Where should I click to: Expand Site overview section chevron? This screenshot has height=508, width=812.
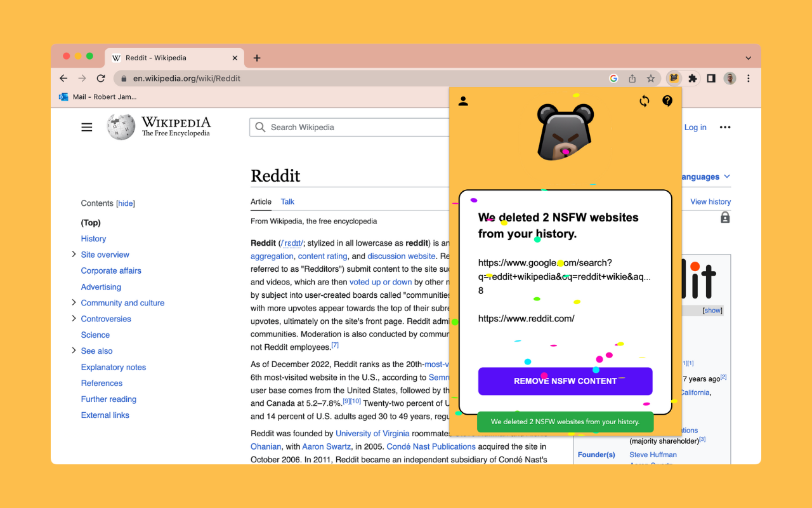74,254
